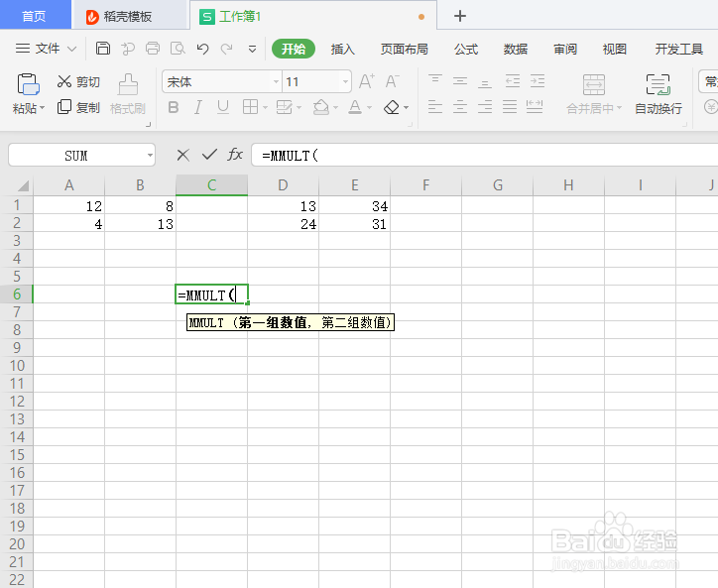
Task: Click the name box showing SUM
Action: tap(76, 156)
